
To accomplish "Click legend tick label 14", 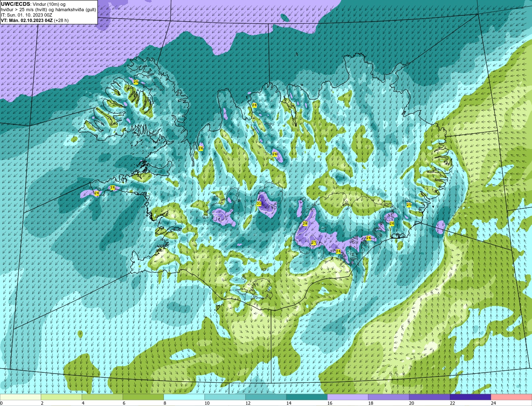I will [x=289, y=403].
